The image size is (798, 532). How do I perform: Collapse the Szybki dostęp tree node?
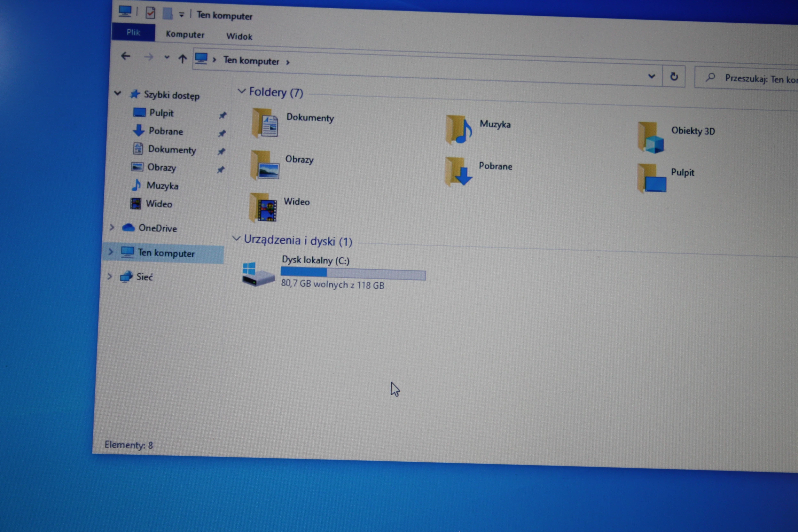click(118, 93)
